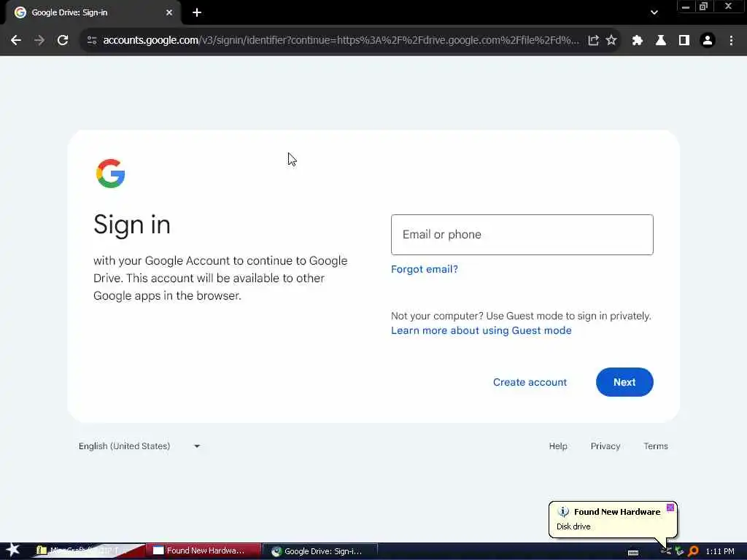Open a new tab with the plus button

[197, 12]
